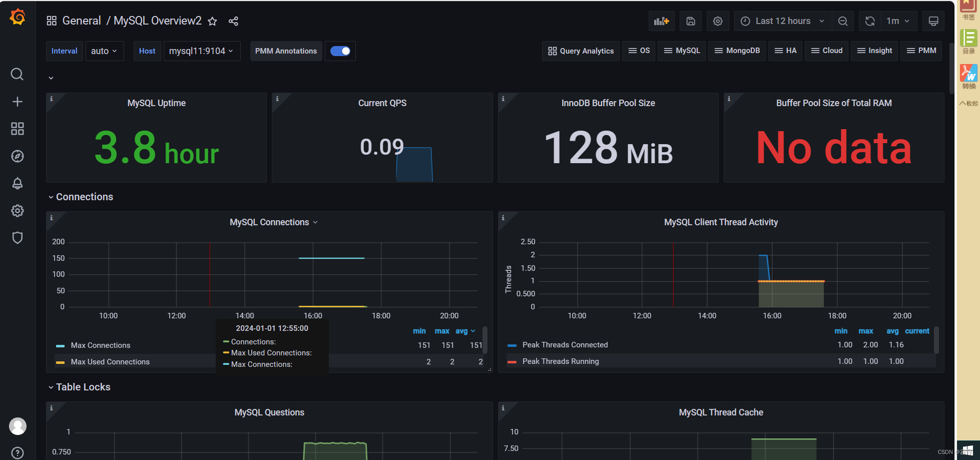Screen dimensions: 980x460
Task: Open Host mysql11:9104 dropdown
Action: point(202,51)
